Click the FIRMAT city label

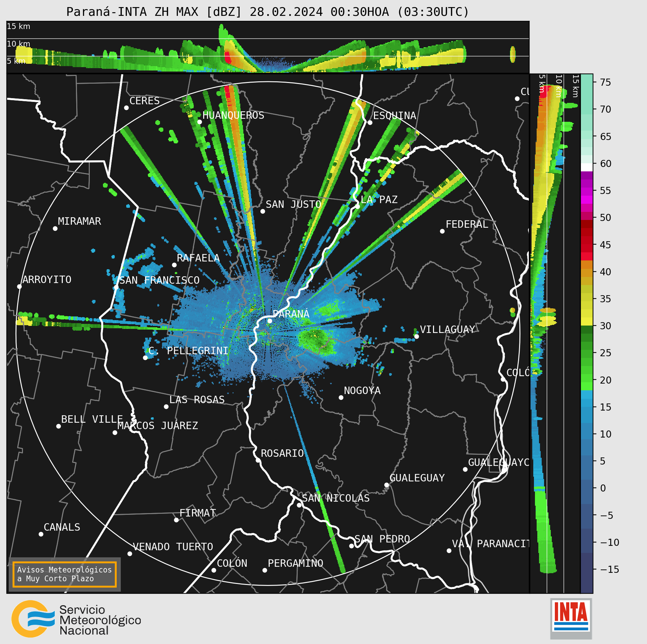tap(197, 513)
